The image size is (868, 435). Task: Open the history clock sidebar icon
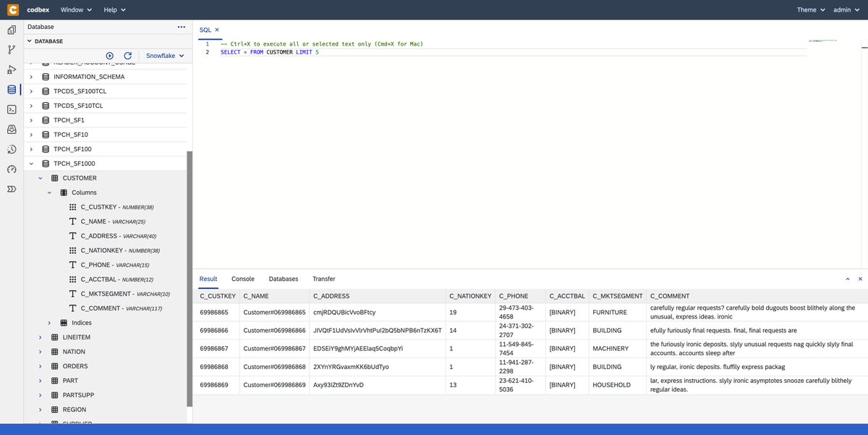tap(12, 149)
